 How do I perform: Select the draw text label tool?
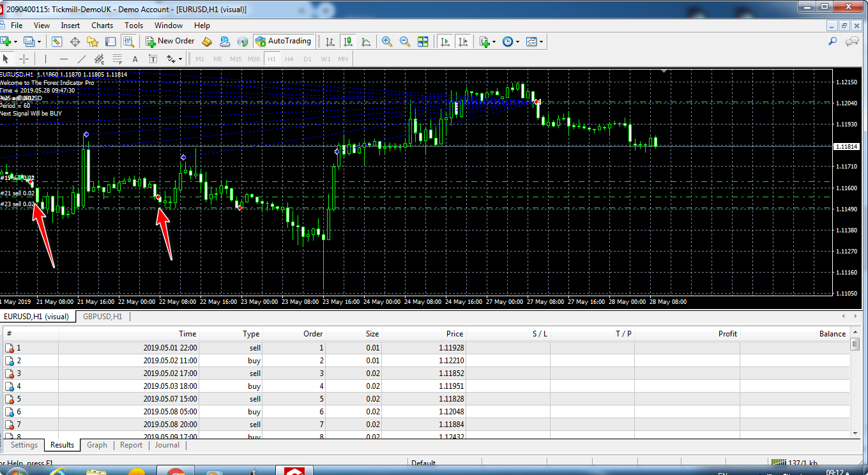(x=153, y=59)
